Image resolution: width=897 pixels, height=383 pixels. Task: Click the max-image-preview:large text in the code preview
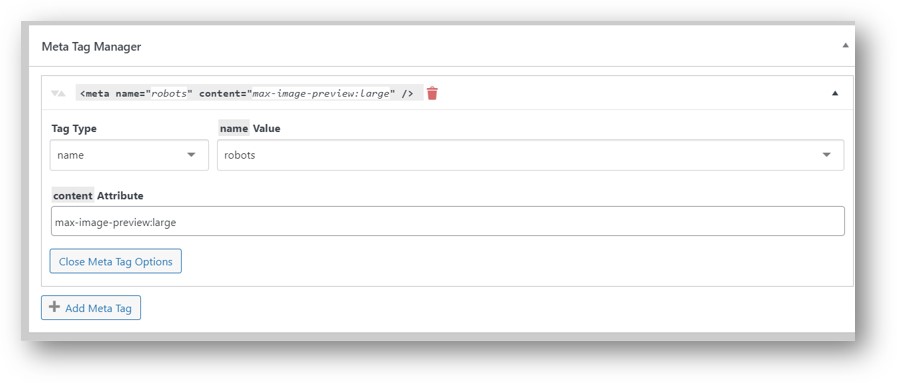[321, 94]
